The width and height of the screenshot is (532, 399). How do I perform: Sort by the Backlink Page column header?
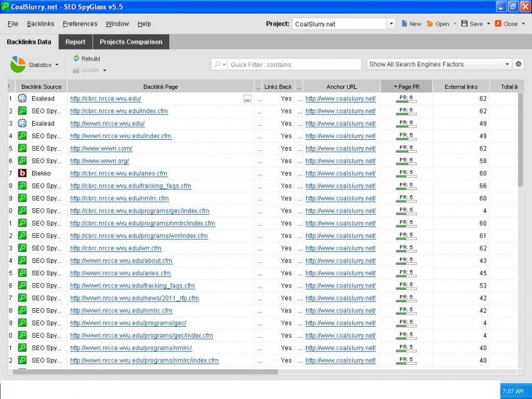pos(160,86)
